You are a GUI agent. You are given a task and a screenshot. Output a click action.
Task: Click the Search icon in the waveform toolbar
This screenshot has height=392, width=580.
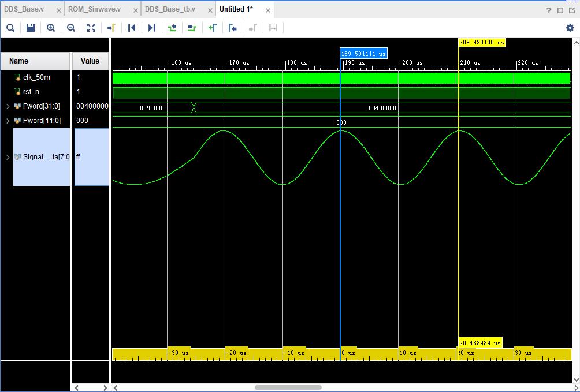tap(10, 28)
